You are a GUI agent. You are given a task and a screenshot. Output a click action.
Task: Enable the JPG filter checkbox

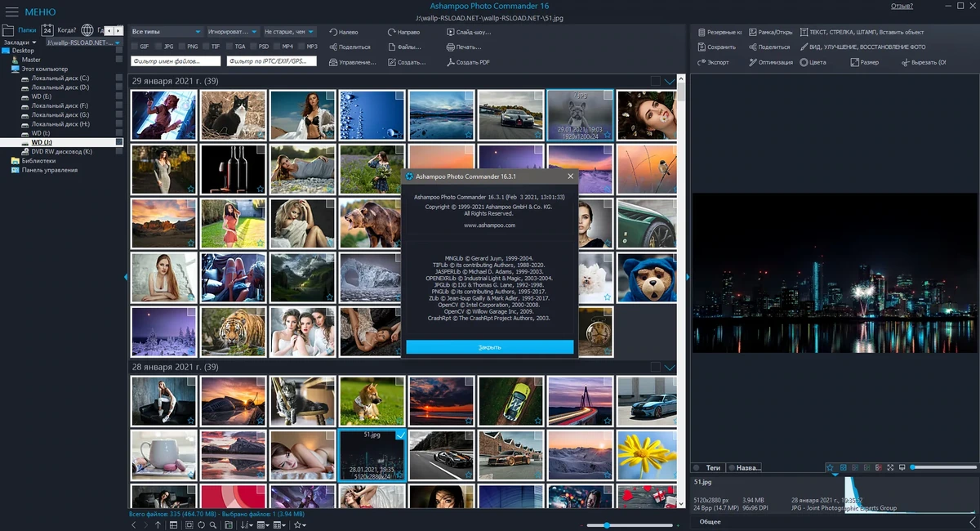coord(158,47)
